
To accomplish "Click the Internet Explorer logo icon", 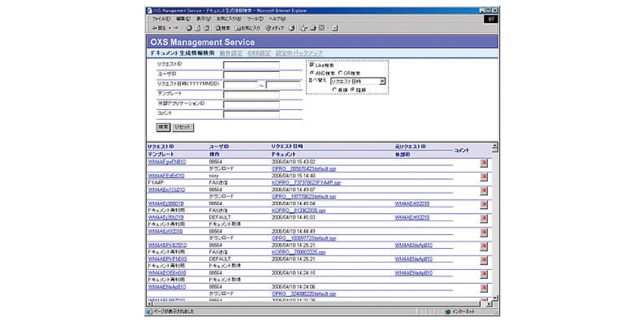I will (x=492, y=19).
